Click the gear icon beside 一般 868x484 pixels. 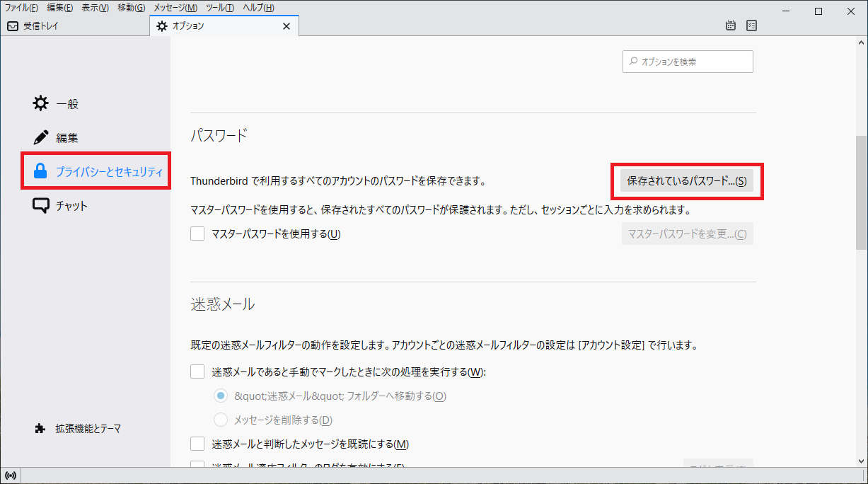tap(41, 103)
